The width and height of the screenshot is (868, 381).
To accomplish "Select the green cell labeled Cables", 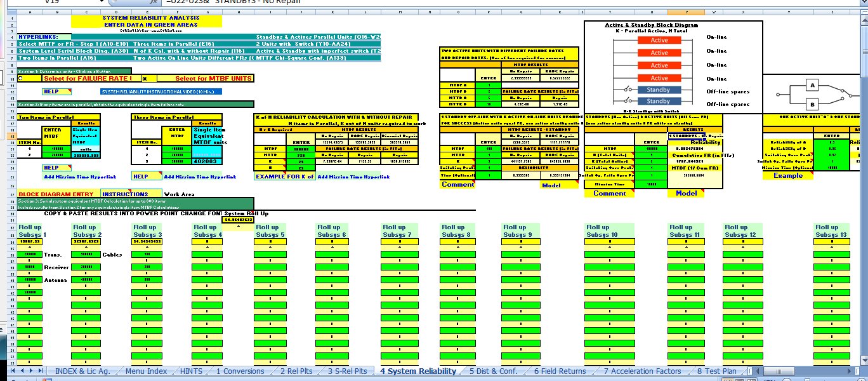I will (x=85, y=254).
